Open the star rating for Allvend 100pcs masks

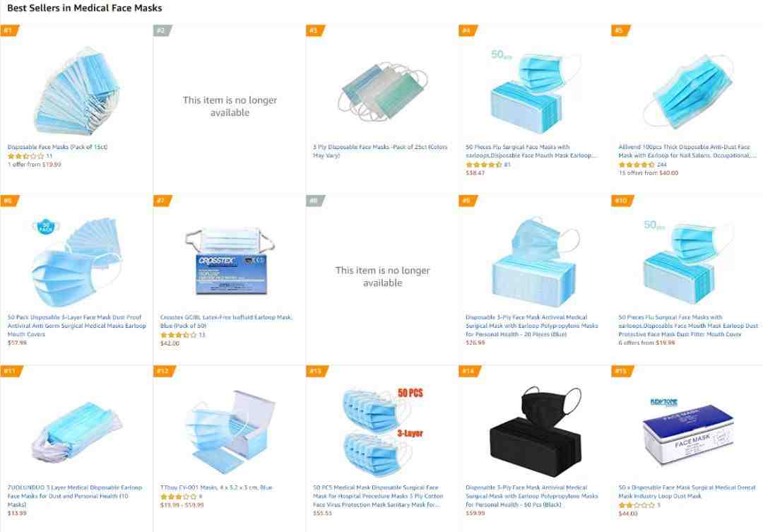637,165
